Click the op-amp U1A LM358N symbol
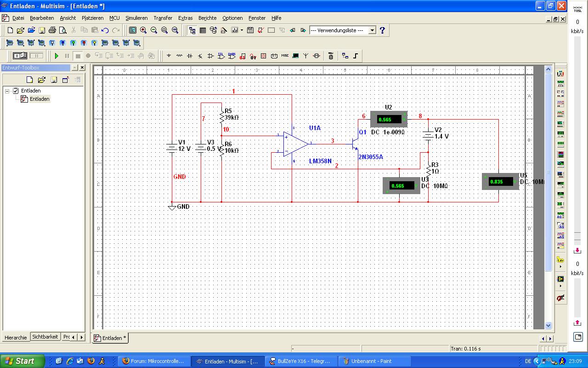 point(295,144)
